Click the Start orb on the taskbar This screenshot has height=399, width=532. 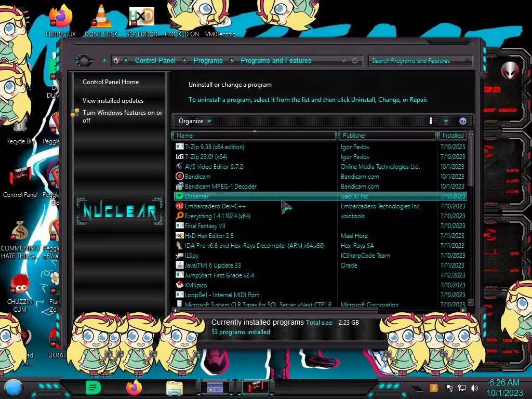click(14, 388)
